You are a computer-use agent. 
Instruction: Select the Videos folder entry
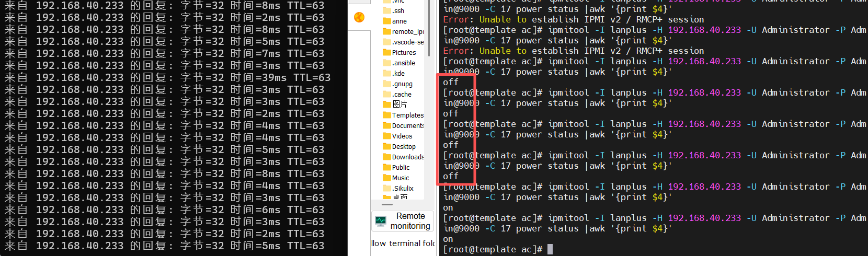click(402, 136)
